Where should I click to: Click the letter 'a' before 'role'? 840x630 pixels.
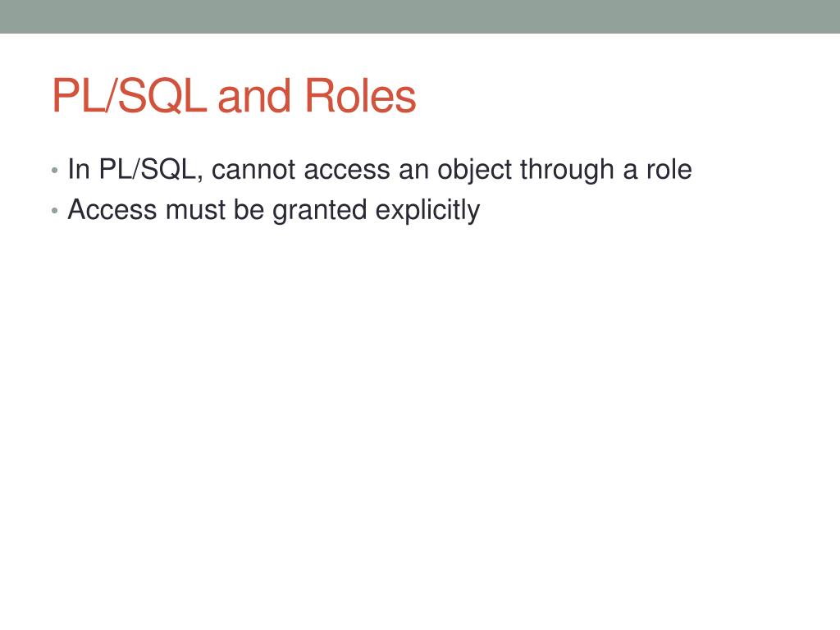(630, 171)
